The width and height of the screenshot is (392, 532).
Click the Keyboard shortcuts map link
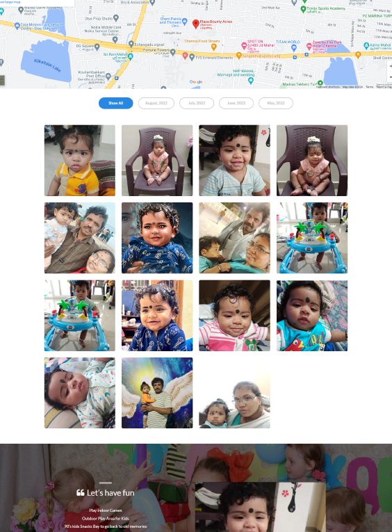[x=328, y=87]
